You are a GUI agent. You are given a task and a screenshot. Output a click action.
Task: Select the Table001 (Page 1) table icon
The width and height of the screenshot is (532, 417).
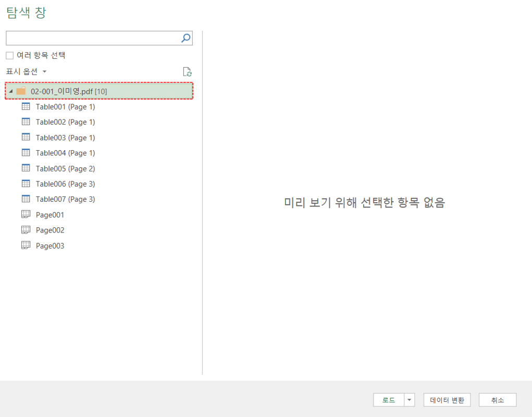[27, 106]
